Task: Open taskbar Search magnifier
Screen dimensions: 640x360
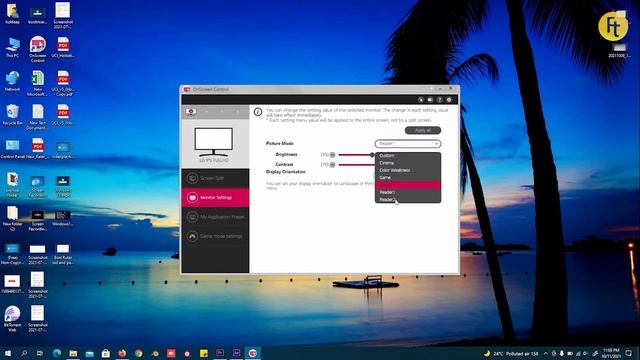Action: tap(24, 353)
